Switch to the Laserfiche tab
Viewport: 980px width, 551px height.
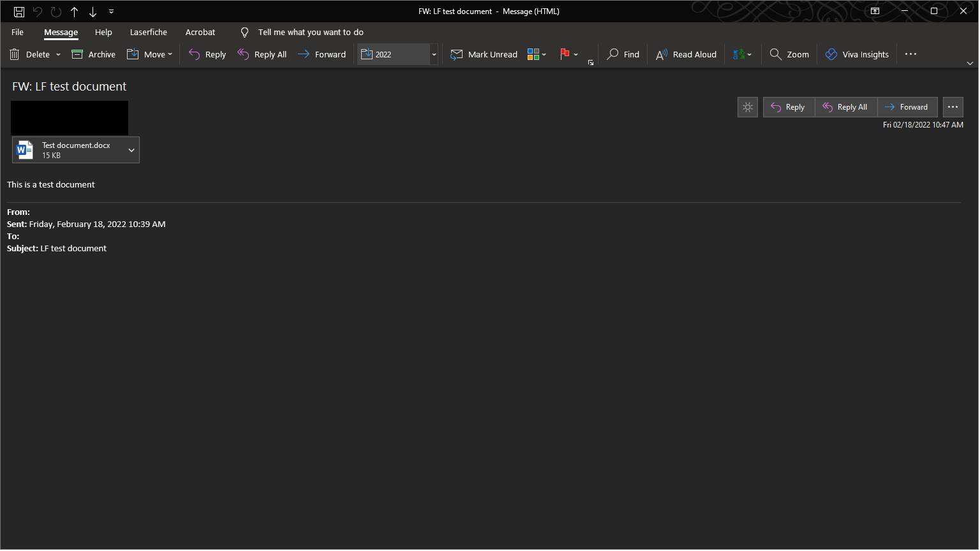click(x=149, y=33)
